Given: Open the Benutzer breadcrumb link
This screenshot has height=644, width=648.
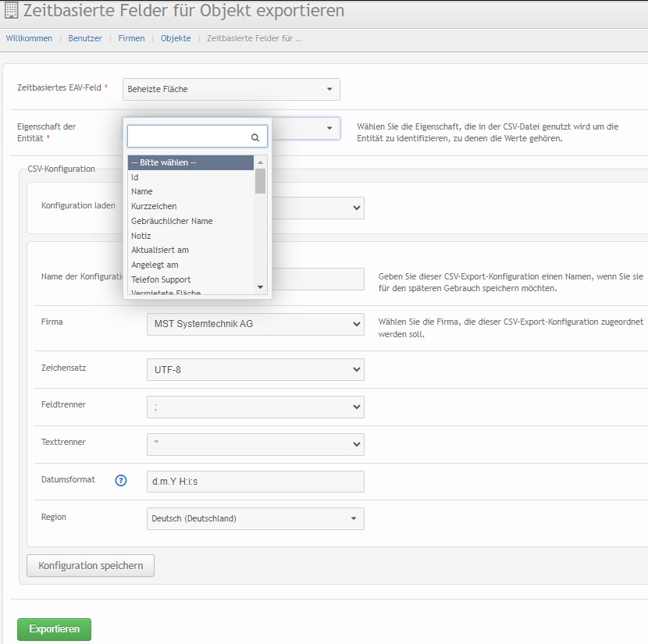Looking at the screenshot, I should (85, 38).
